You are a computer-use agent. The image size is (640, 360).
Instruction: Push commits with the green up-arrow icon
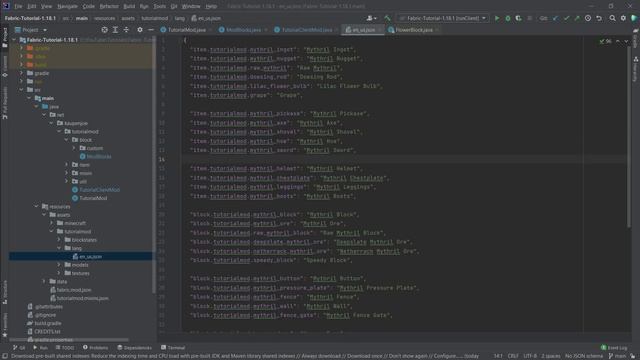coord(577,18)
